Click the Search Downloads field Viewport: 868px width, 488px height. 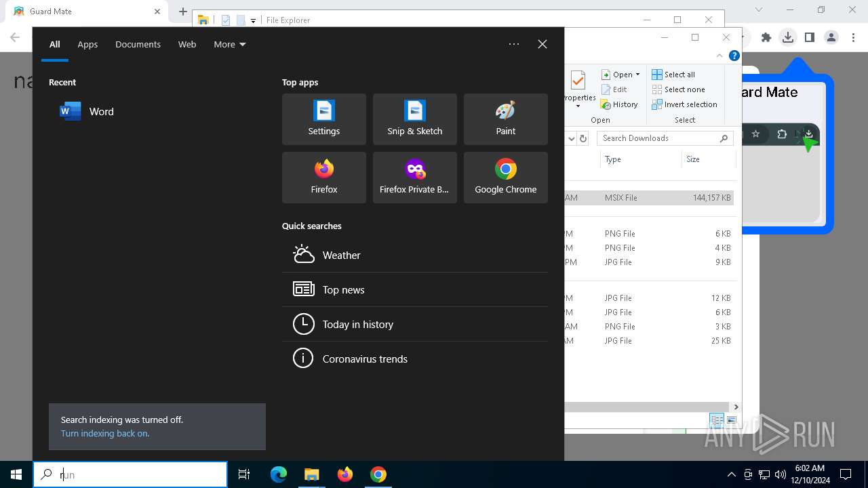[665, 138]
